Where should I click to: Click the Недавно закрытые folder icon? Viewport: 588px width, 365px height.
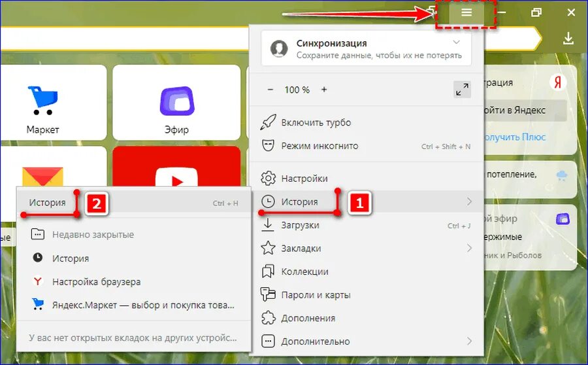pyautogui.click(x=37, y=234)
